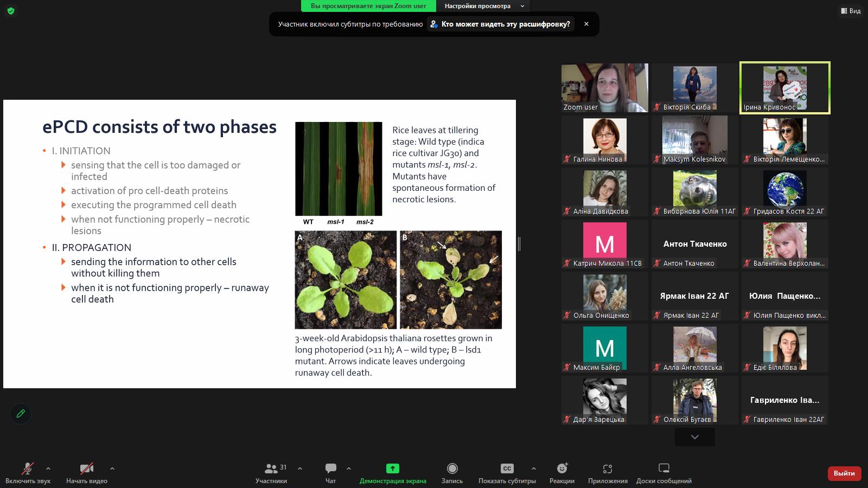Select Ольга Онищенко video tile
The width and height of the screenshot is (868, 488).
tap(605, 296)
